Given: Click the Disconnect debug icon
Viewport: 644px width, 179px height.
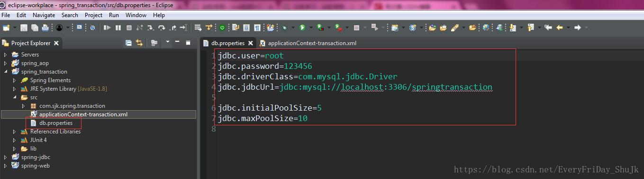Looking at the screenshot, I should click(139, 28).
